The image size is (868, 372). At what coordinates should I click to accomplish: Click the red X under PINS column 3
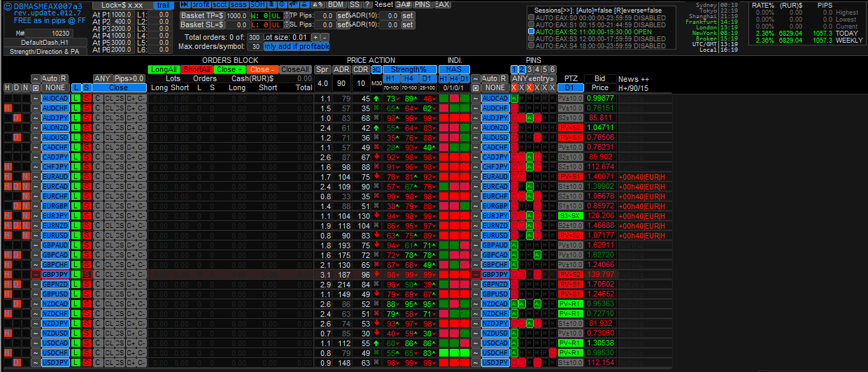click(529, 88)
